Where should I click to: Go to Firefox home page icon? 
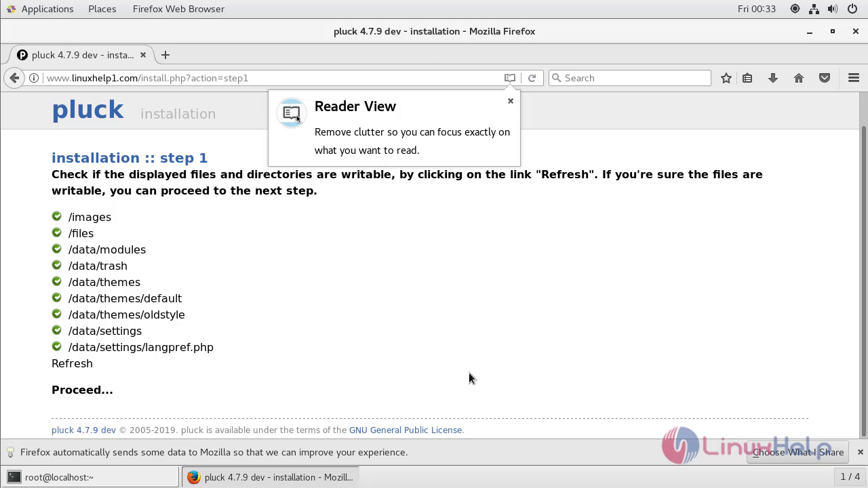point(799,78)
